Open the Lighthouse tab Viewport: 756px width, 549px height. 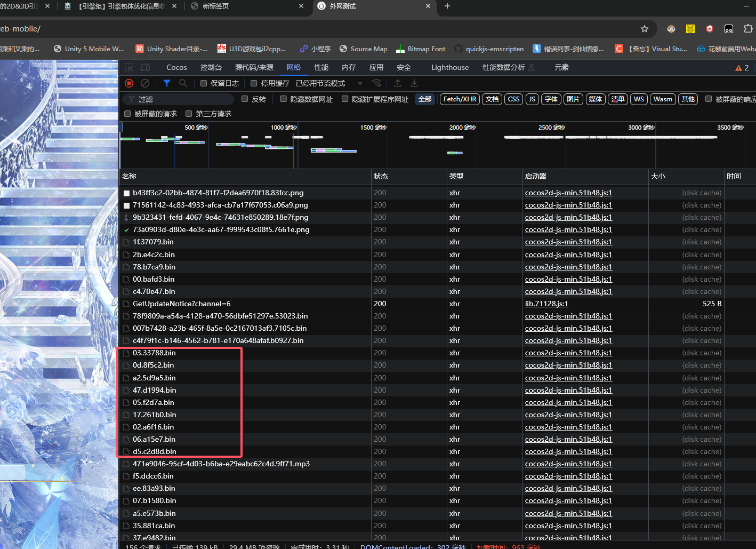pos(450,68)
